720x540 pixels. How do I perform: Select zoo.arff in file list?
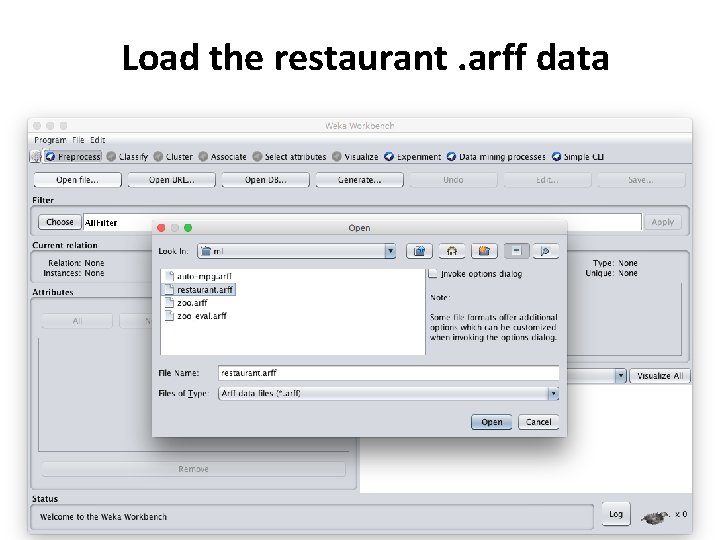[192, 303]
